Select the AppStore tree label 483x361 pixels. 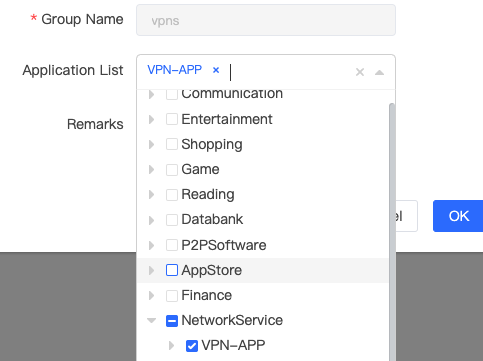pos(211,271)
